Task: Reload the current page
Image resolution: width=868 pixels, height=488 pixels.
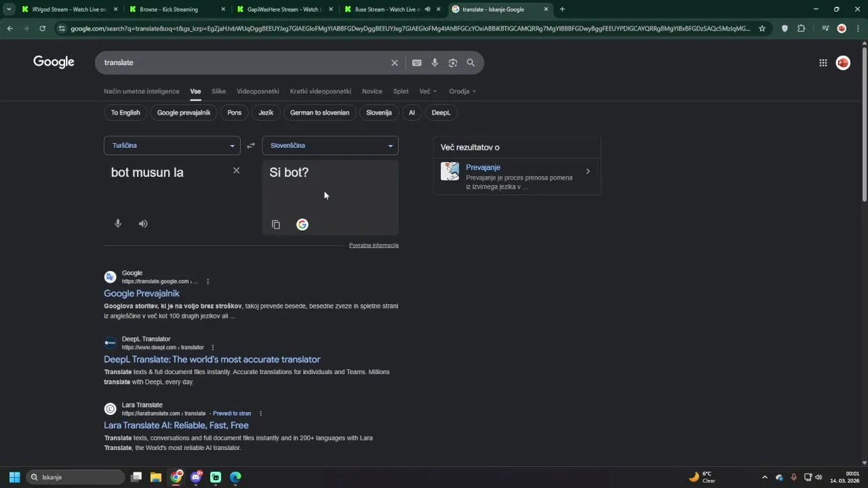Action: [42, 28]
